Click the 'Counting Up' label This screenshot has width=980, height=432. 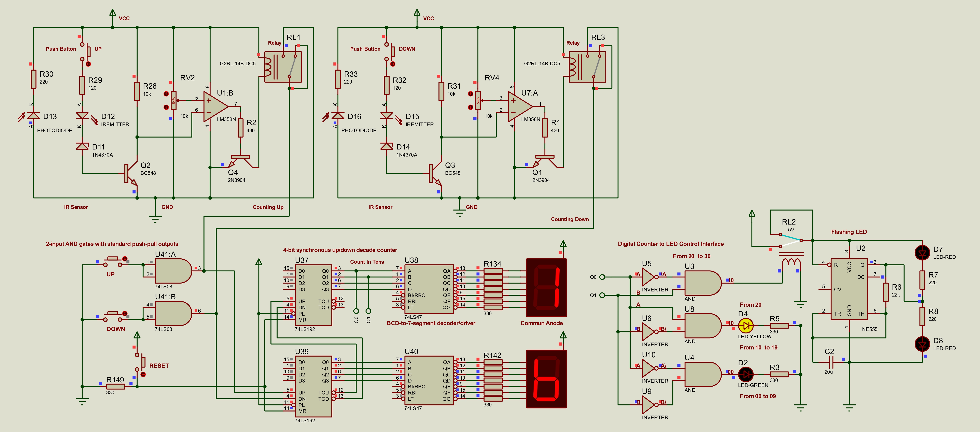(x=268, y=207)
